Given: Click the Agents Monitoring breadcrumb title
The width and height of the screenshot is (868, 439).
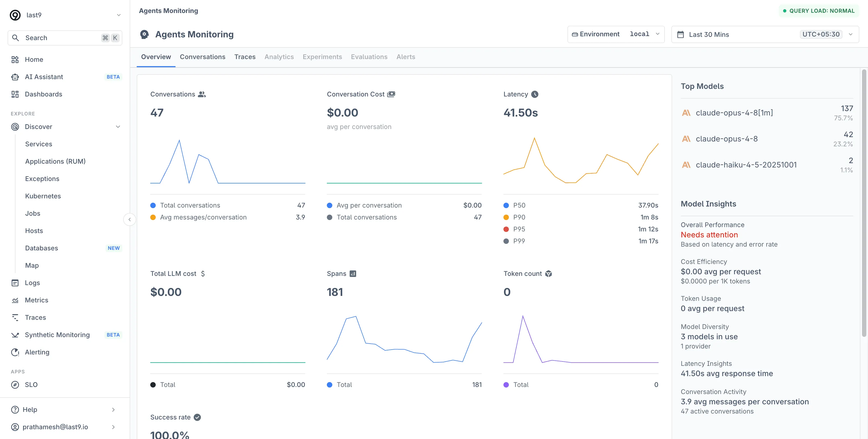Looking at the screenshot, I should [x=168, y=11].
